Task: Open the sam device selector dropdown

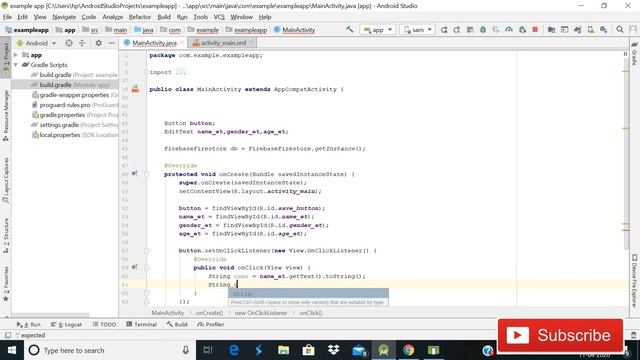Action: point(417,30)
